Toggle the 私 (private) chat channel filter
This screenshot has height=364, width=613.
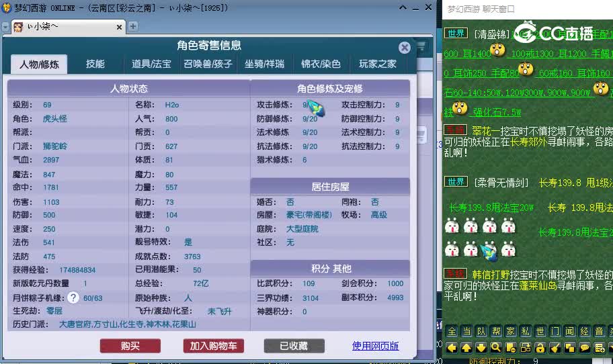tap(526, 332)
